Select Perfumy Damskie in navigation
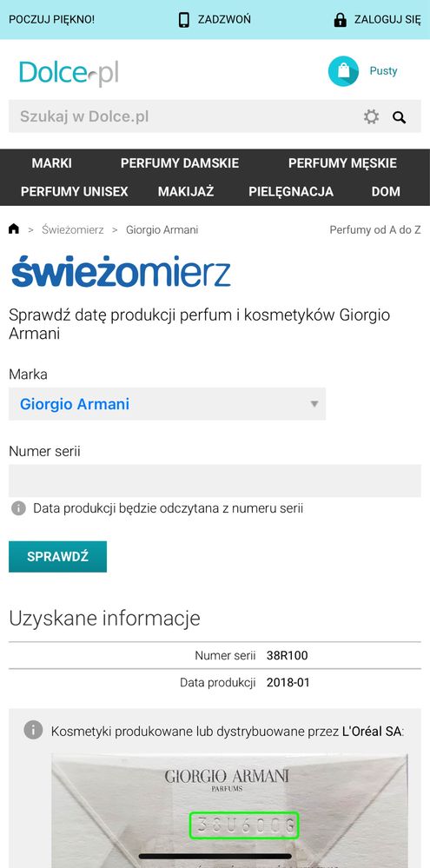 click(180, 163)
